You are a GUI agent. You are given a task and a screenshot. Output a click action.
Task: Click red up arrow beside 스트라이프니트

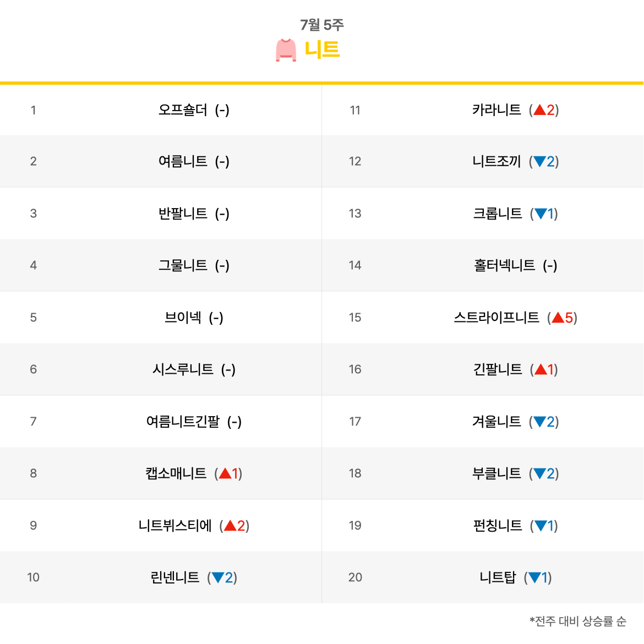(558, 318)
